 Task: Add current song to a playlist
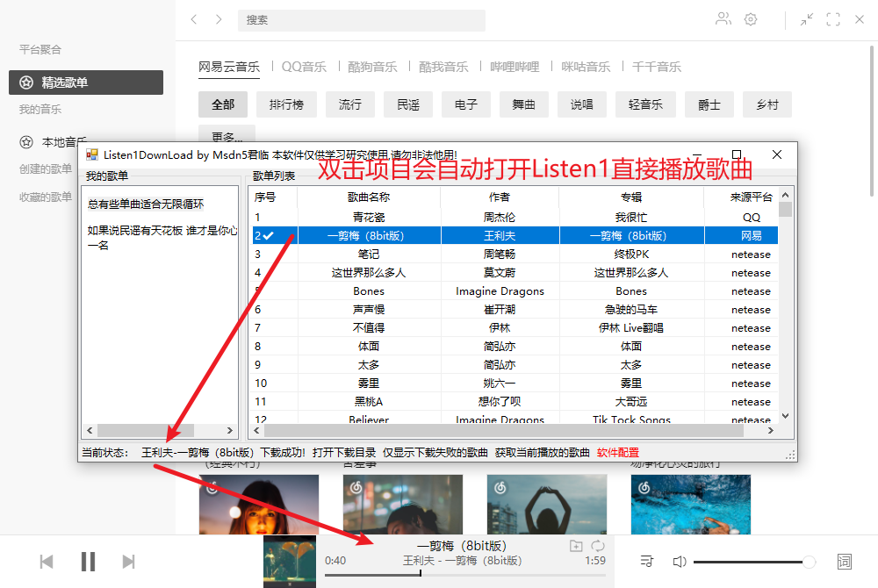[x=576, y=546]
